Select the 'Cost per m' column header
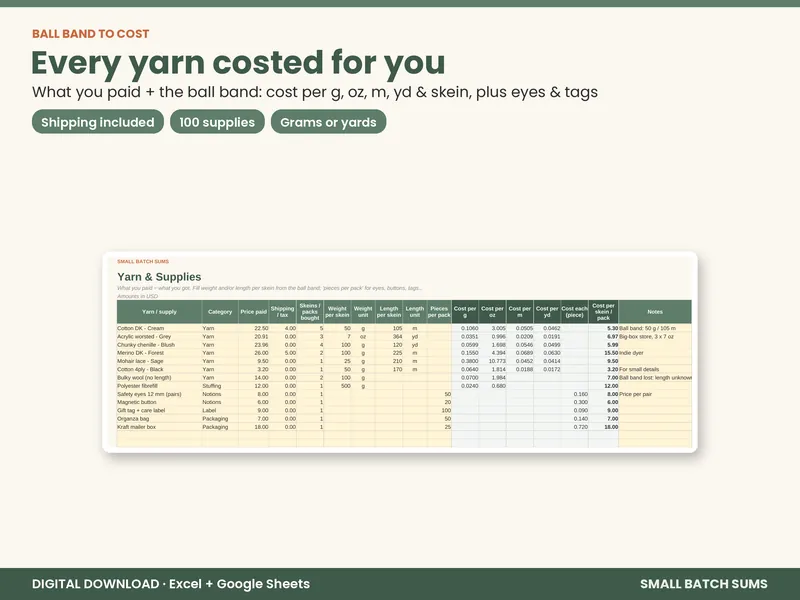The width and height of the screenshot is (800, 600). [519, 312]
